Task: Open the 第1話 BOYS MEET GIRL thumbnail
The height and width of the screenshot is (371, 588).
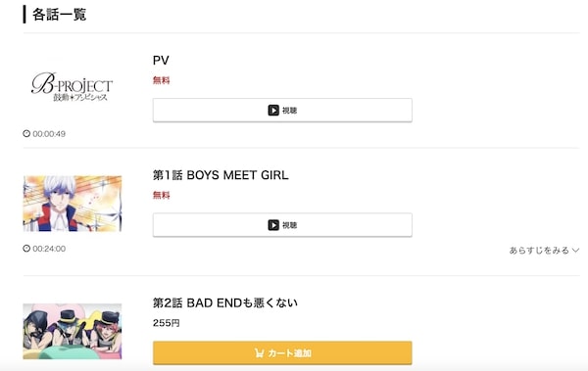Action: 72,204
